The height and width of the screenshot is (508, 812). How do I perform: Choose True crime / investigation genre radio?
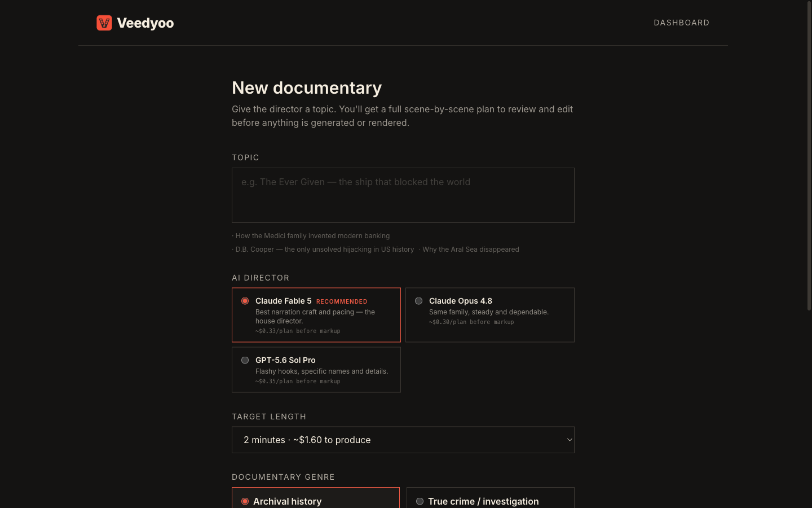click(x=420, y=501)
